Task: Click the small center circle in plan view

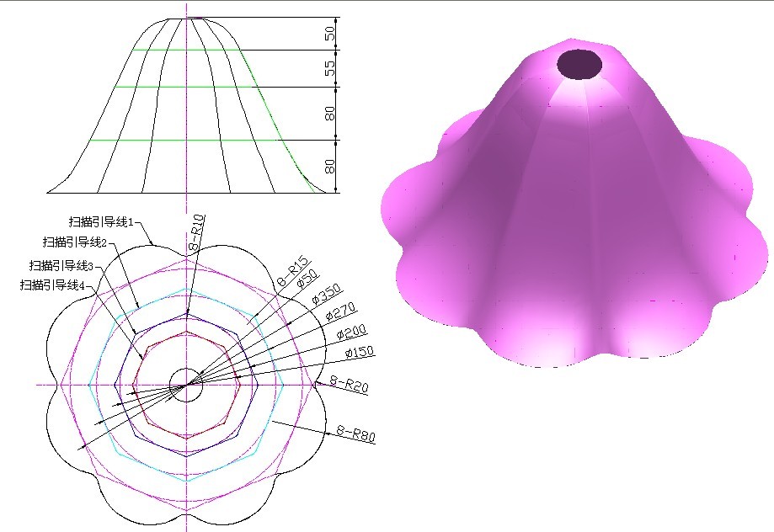Action: pos(186,385)
